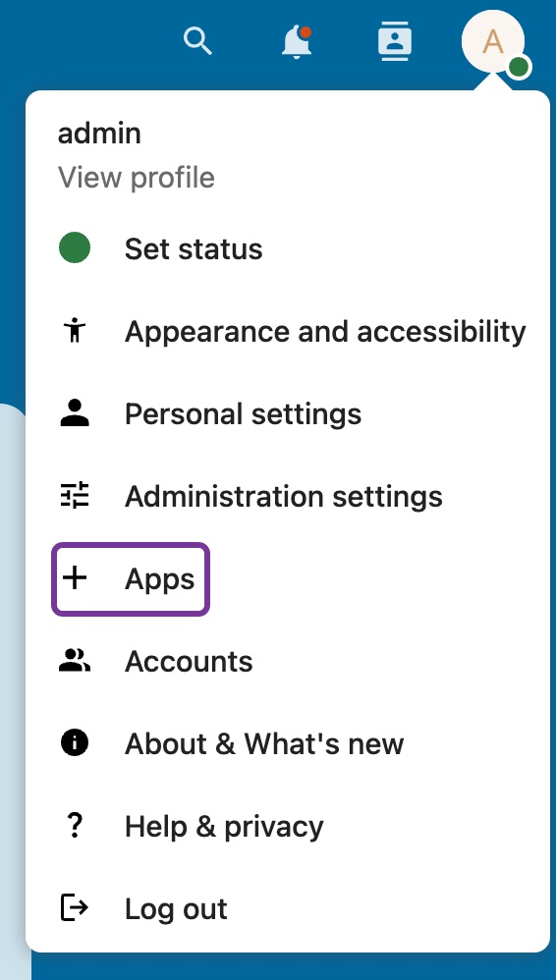Open the notifications bell
The height and width of the screenshot is (980, 556).
[297, 42]
